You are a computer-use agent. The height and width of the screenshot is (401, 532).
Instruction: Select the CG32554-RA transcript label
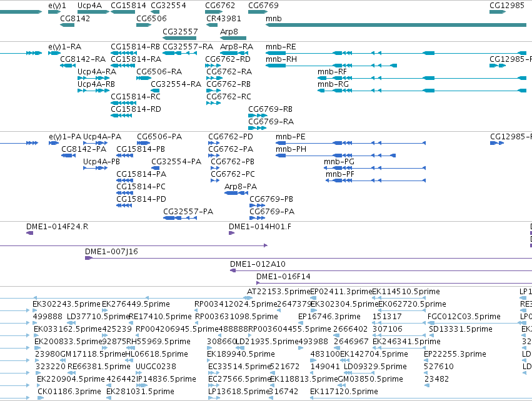click(176, 84)
